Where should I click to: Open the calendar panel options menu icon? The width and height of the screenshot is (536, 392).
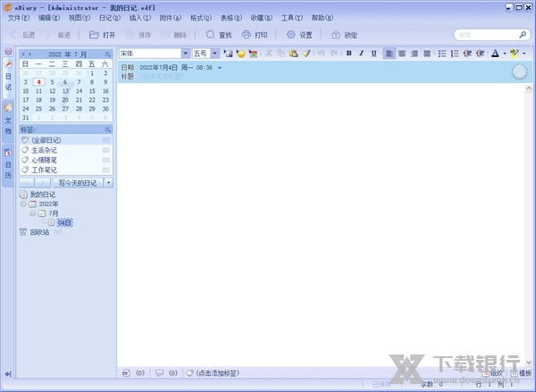coord(108,54)
